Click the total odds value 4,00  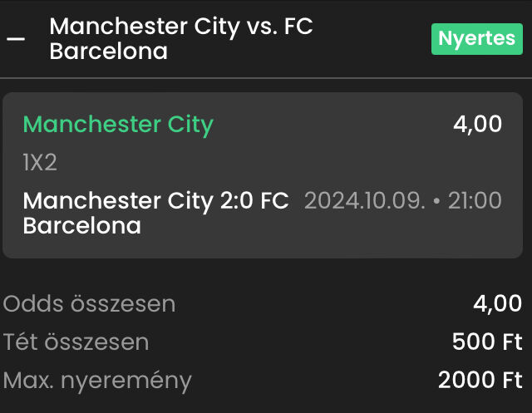[497, 304]
